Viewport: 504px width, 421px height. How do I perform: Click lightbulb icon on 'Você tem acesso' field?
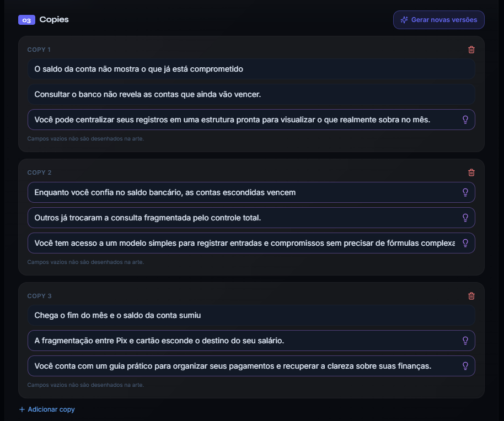tap(465, 243)
